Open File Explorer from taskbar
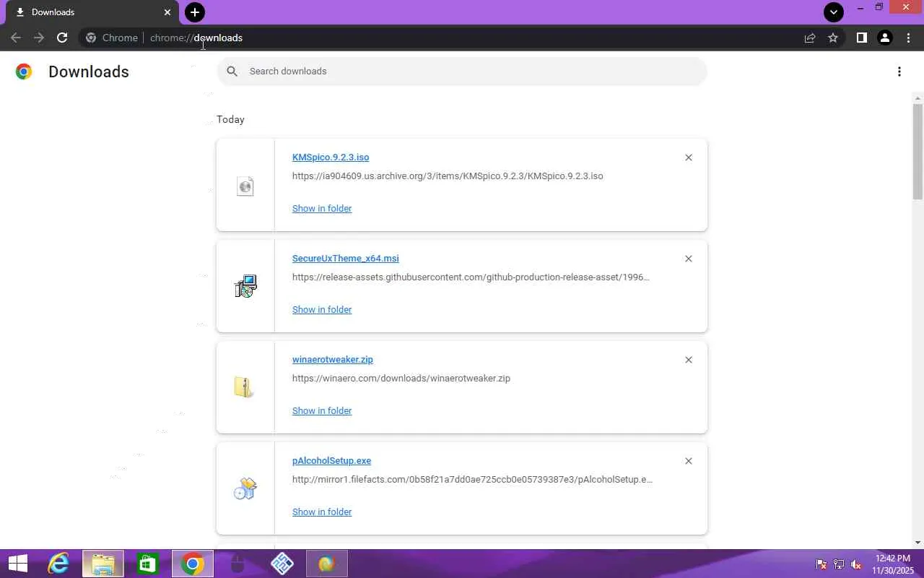 (103, 564)
